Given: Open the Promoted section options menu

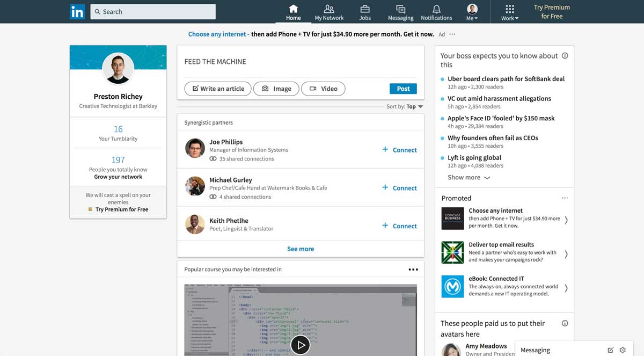Looking at the screenshot, I should (x=565, y=198).
